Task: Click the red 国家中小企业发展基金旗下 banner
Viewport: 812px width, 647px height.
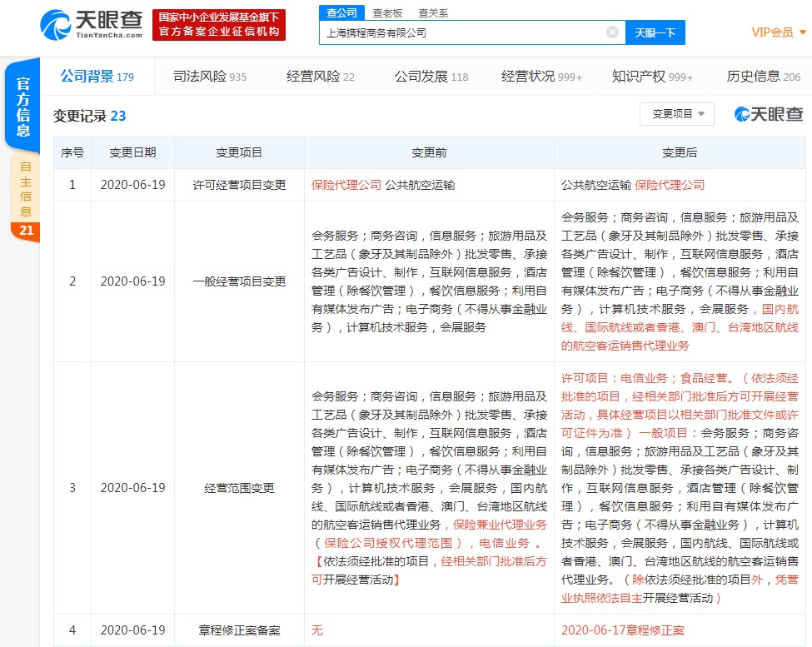Action: pos(218,24)
